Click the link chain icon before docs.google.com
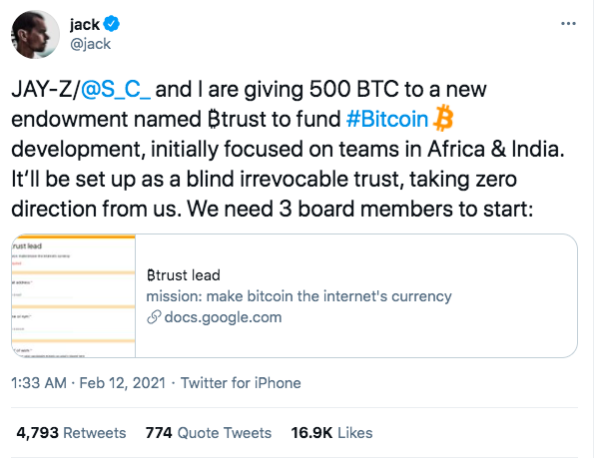Viewport: 595px width, 458px height. pyautogui.click(x=154, y=317)
